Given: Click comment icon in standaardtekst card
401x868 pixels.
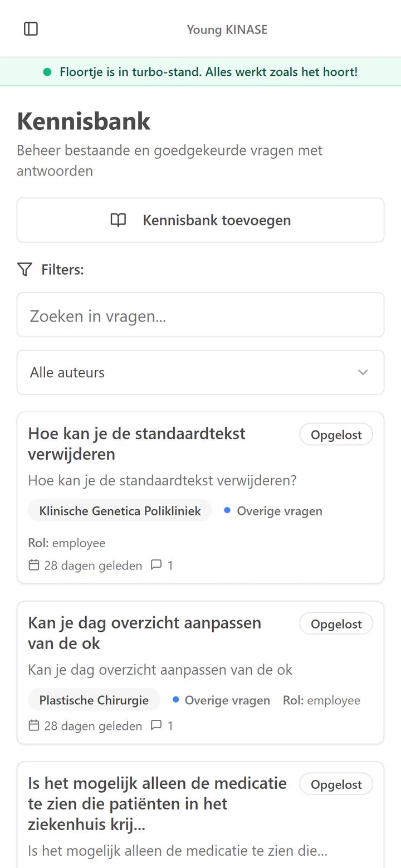Looking at the screenshot, I should (x=157, y=565).
